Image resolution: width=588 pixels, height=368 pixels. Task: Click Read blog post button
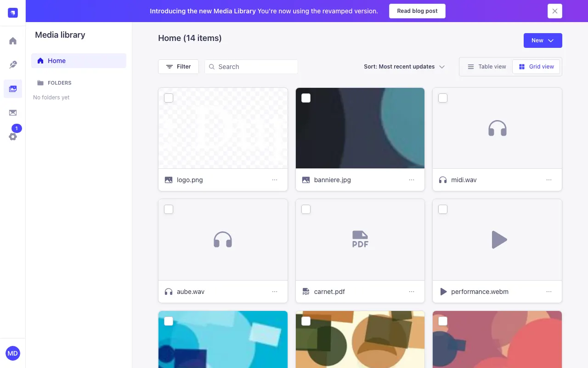[x=417, y=11]
